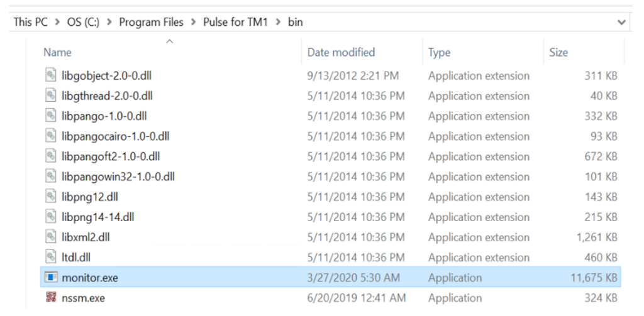Viewport: 644px width, 316px height.
Task: Open the address bar history dropdown
Action: point(621,23)
